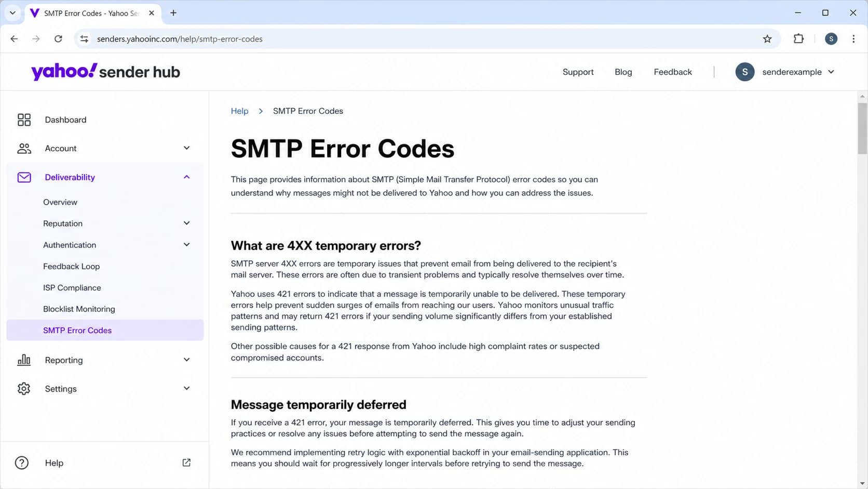Screen dimensions: 868x489
Task: Open Chrome profile S icon
Action: coord(831,39)
